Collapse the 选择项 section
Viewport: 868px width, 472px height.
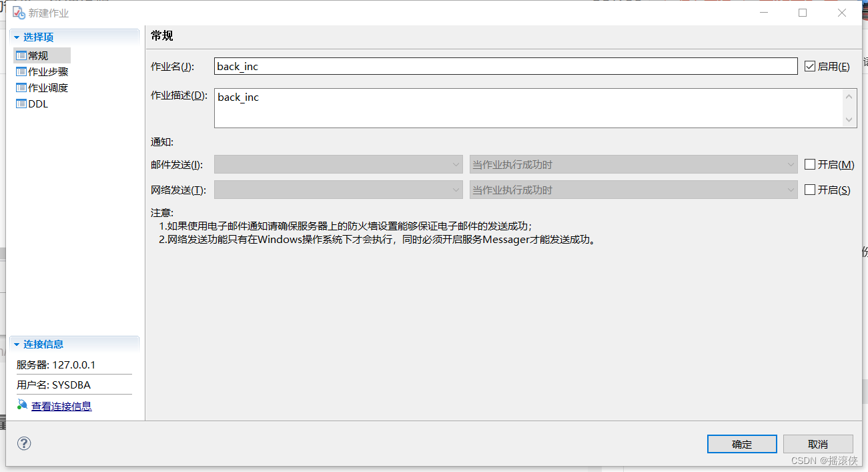point(17,37)
